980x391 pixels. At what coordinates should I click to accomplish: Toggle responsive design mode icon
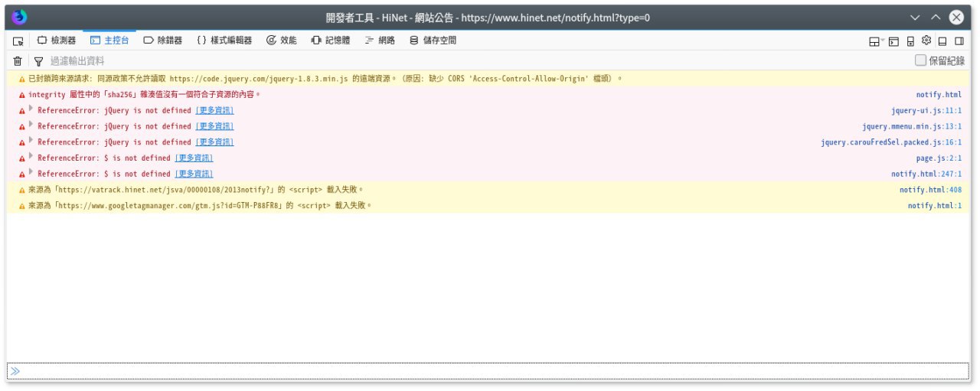(910, 41)
